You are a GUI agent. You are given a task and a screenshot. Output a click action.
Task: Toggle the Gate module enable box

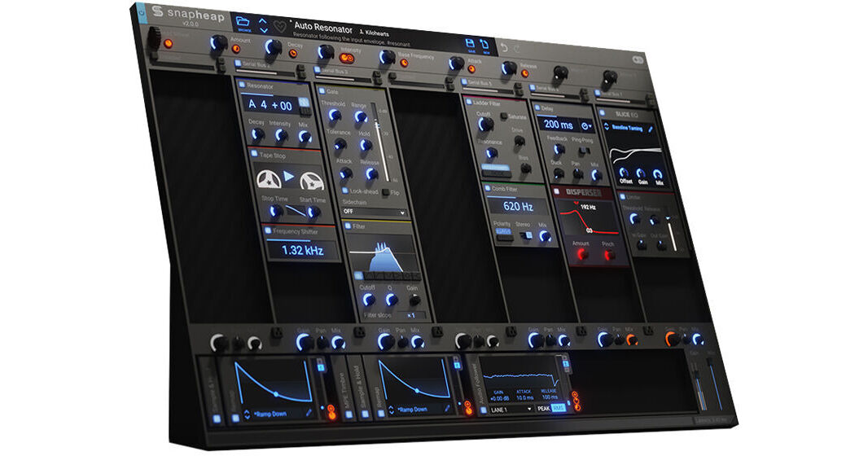point(322,90)
